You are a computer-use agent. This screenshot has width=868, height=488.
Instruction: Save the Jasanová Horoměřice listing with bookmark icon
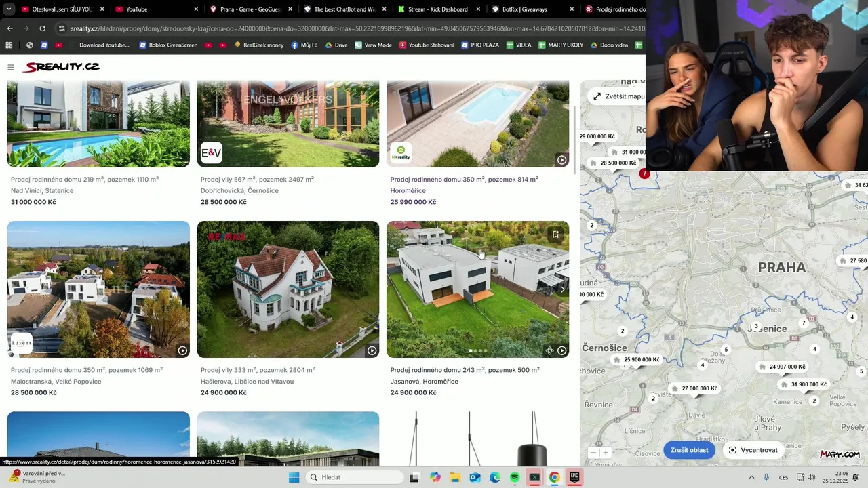click(555, 235)
